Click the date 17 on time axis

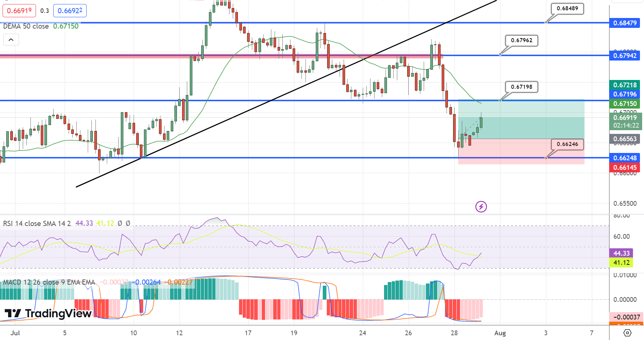tap(248, 333)
